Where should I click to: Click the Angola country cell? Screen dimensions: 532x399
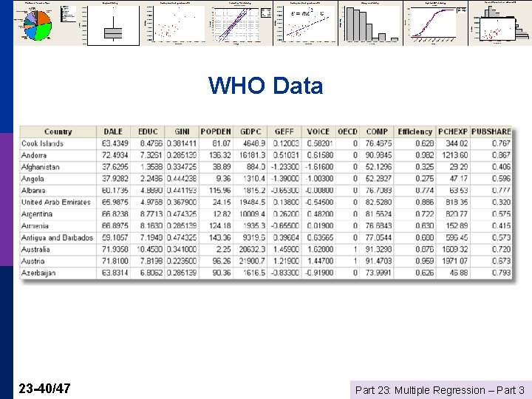pos(58,179)
